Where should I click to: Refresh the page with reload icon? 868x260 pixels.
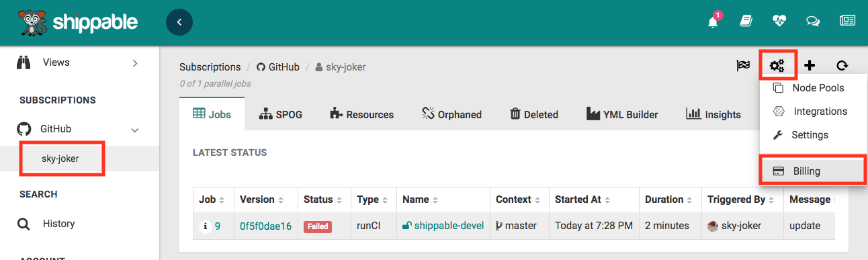pyautogui.click(x=842, y=65)
